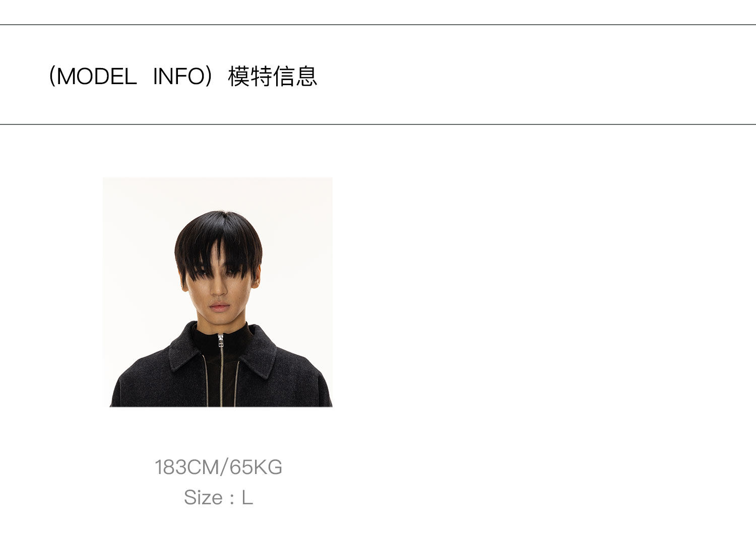Click the horizontal divider below the heading

(378, 124)
